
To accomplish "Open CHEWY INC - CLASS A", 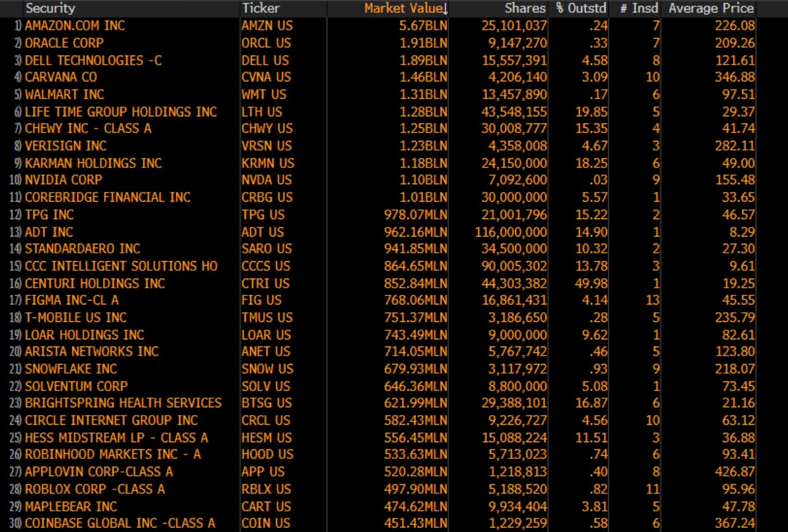I will tap(88, 129).
